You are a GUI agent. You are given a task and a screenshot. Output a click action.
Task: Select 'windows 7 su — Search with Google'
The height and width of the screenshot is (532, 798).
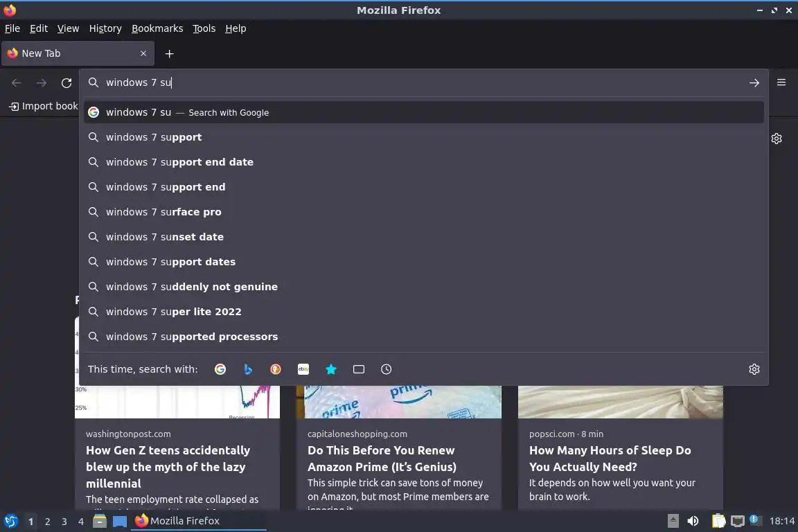423,112
